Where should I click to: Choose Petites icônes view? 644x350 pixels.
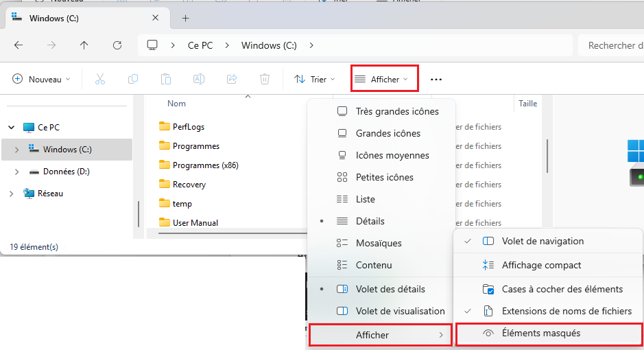[x=381, y=178]
